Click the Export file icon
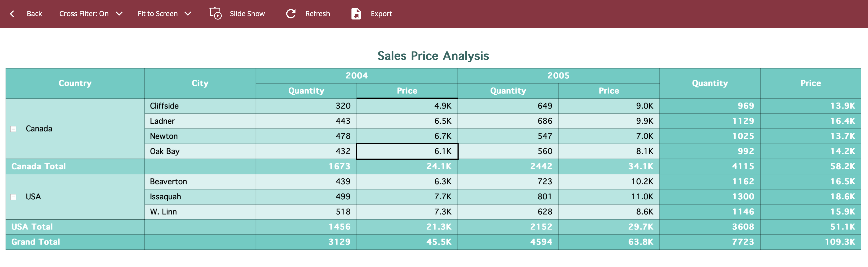The image size is (868, 267). 356,14
